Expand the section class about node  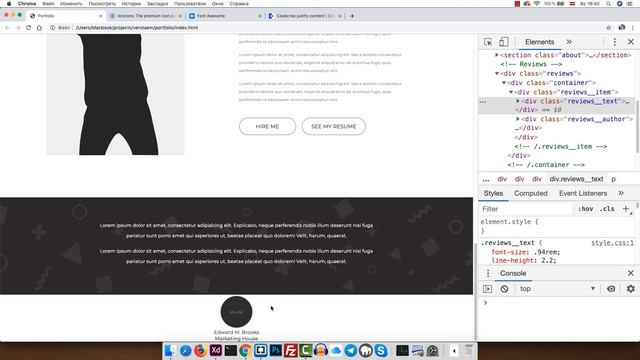497,55
